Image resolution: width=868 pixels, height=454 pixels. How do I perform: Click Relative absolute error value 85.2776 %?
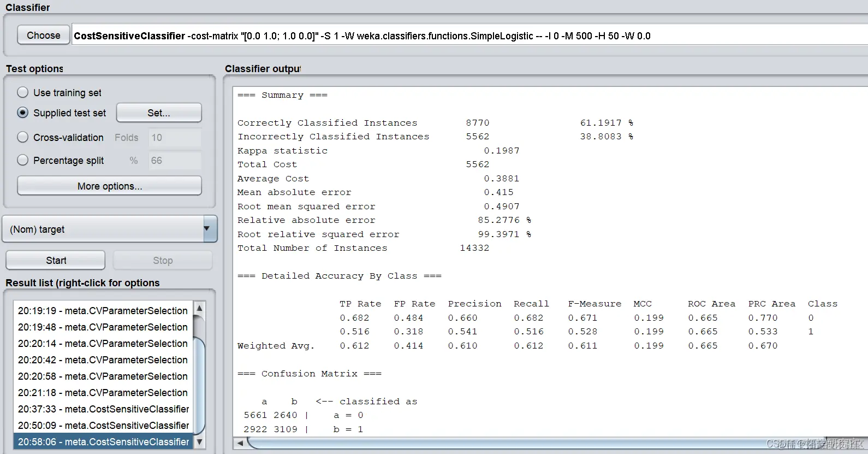[x=504, y=220]
